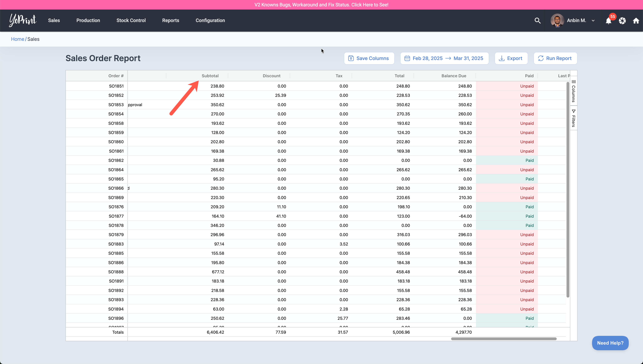
Task: Click the Export button
Action: (511, 58)
